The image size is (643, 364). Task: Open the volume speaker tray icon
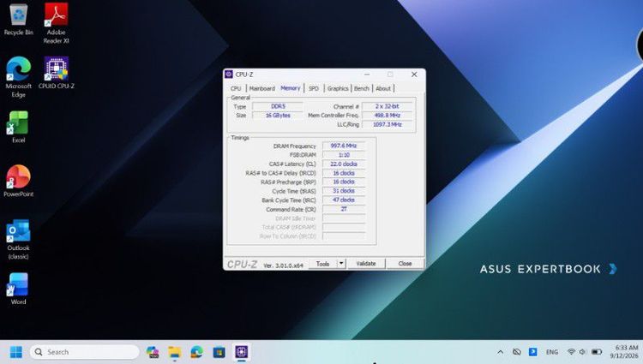582,352
